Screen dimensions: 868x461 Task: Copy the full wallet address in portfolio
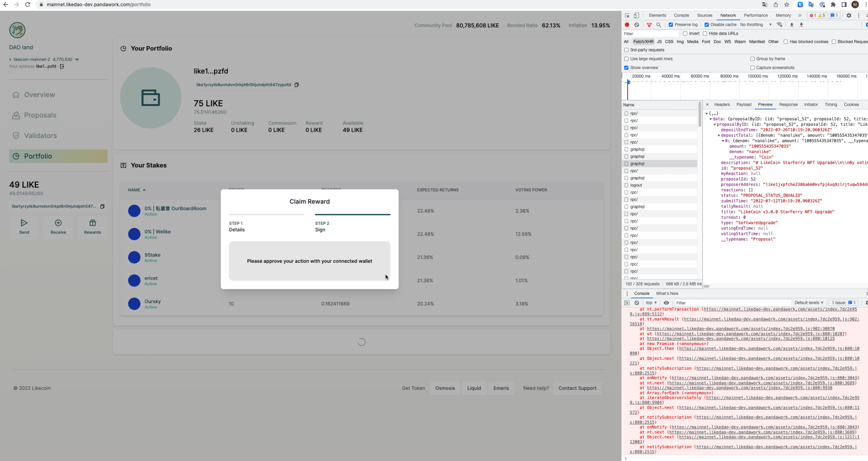(x=297, y=85)
